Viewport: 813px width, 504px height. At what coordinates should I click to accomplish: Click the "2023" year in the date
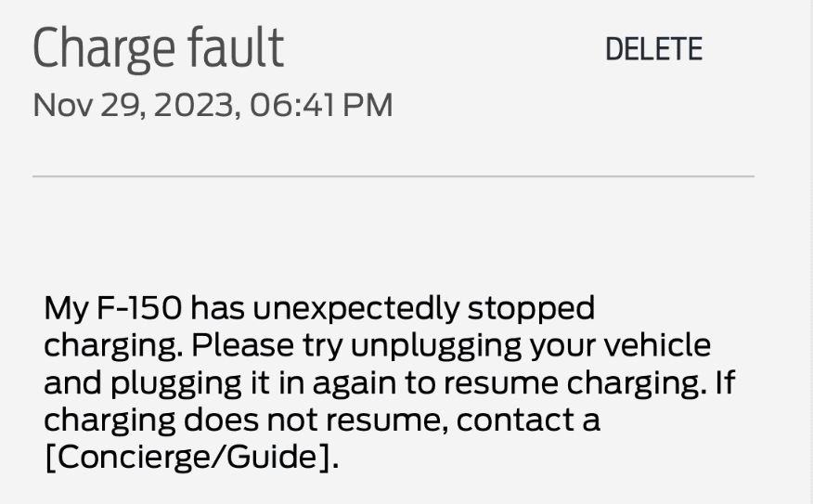tap(192, 105)
